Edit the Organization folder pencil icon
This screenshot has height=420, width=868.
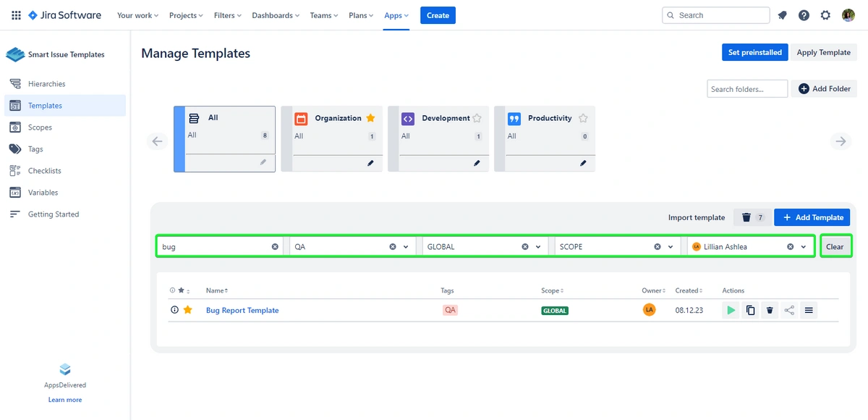tap(370, 163)
